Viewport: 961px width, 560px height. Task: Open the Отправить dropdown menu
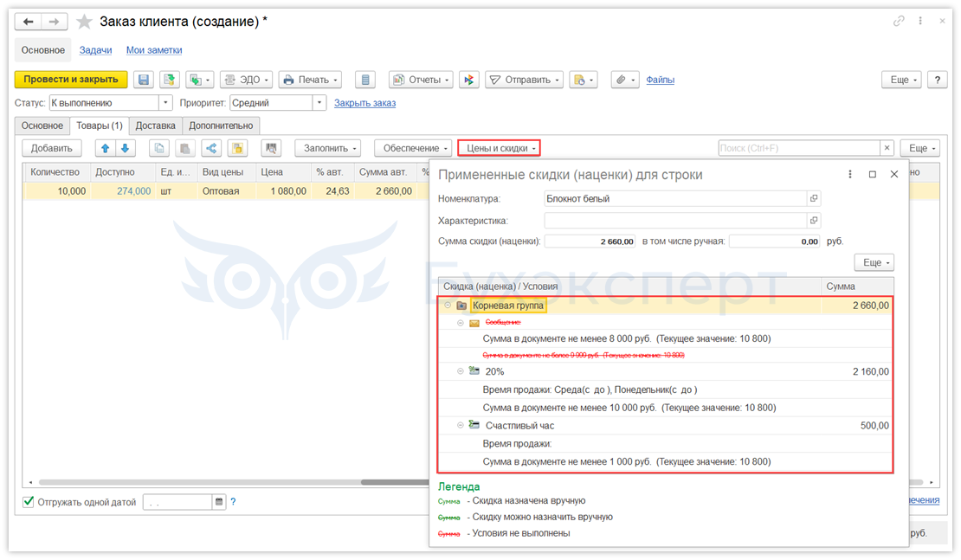pyautogui.click(x=524, y=80)
